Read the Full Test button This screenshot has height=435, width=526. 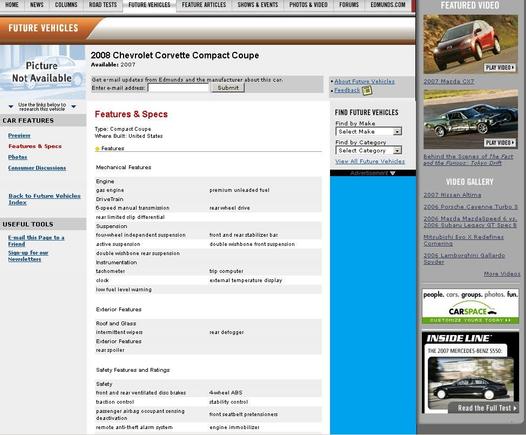coord(483,408)
